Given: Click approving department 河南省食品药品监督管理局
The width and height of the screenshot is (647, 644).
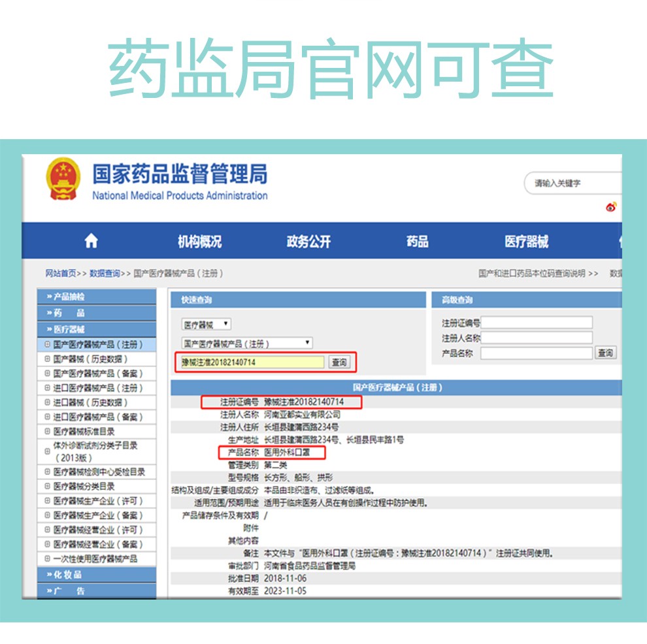Looking at the screenshot, I should click(310, 566).
